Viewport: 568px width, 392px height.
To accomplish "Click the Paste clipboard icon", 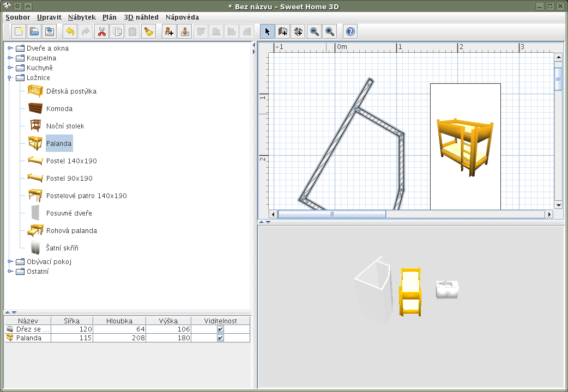I will (132, 32).
